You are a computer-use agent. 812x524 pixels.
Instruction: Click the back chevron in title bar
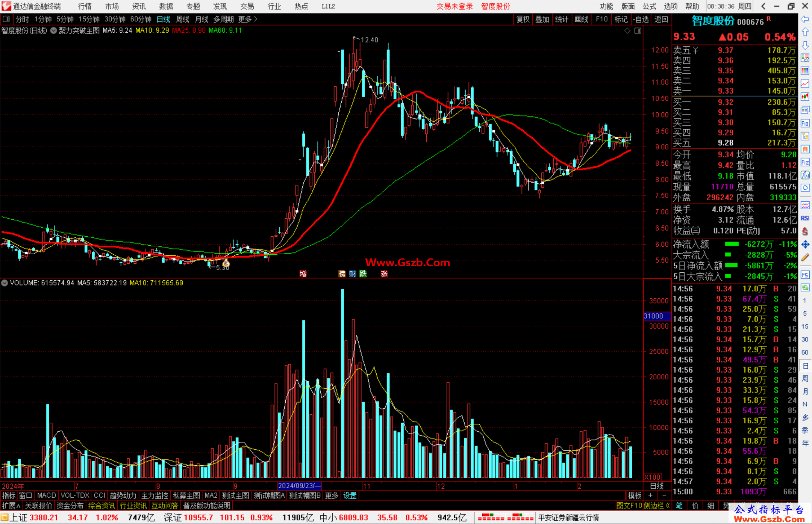click(x=763, y=6)
